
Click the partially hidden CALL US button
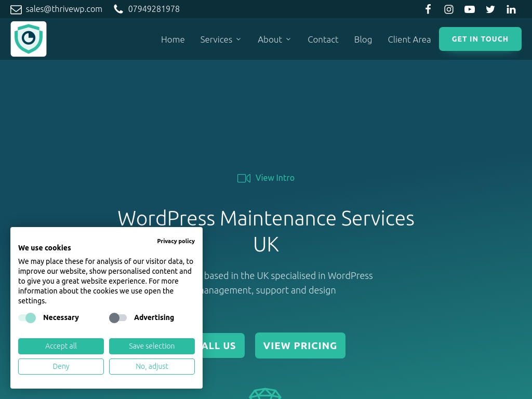click(x=223, y=345)
